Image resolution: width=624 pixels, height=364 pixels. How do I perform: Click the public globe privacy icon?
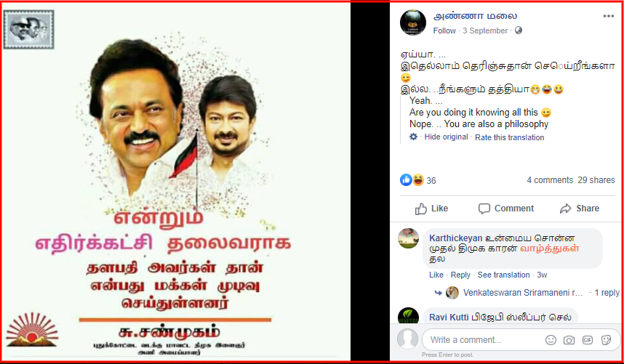coord(518,31)
